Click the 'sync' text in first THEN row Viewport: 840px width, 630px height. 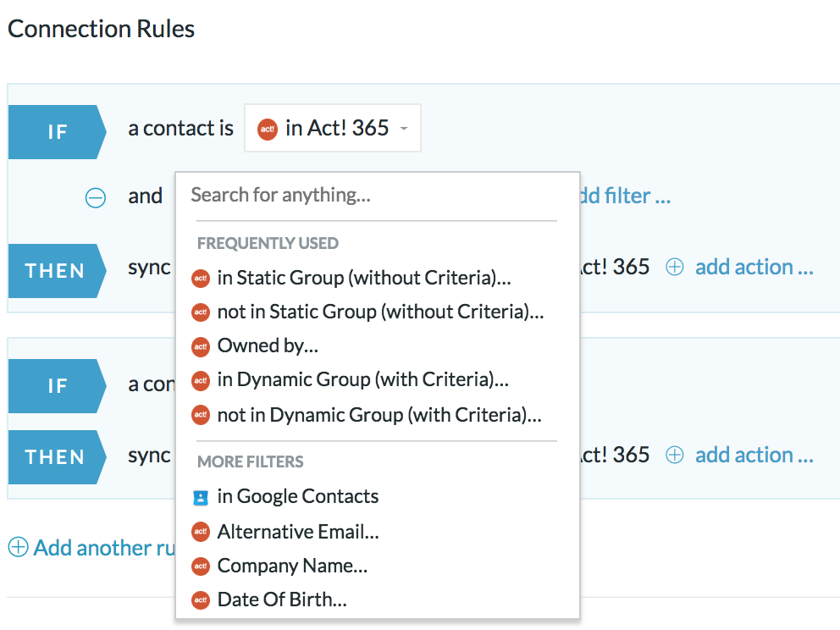tap(150, 268)
